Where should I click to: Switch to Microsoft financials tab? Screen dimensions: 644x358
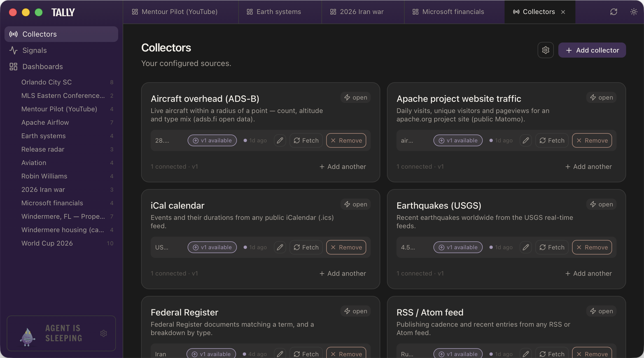(454, 12)
